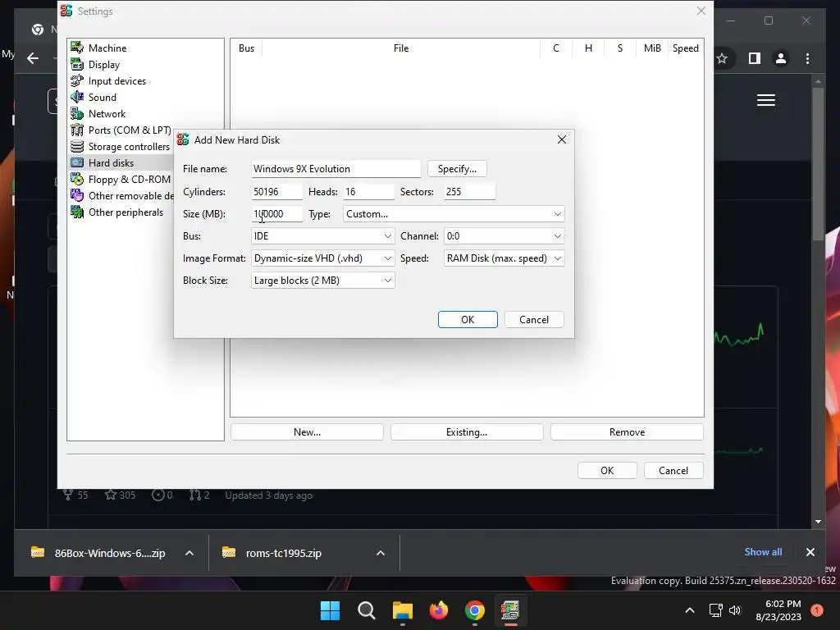The height and width of the screenshot is (630, 840).
Task: Select the Network category icon
Action: point(77,113)
